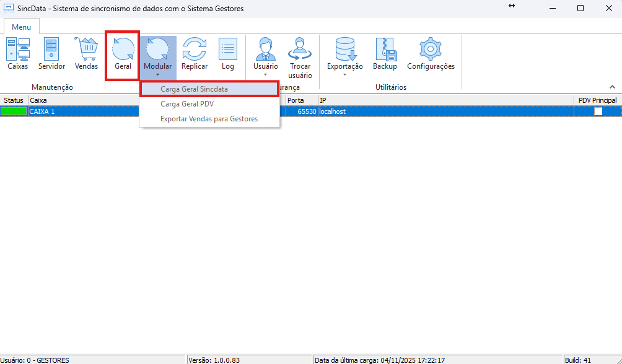Collapse the ribbon using the chevron

click(613, 87)
